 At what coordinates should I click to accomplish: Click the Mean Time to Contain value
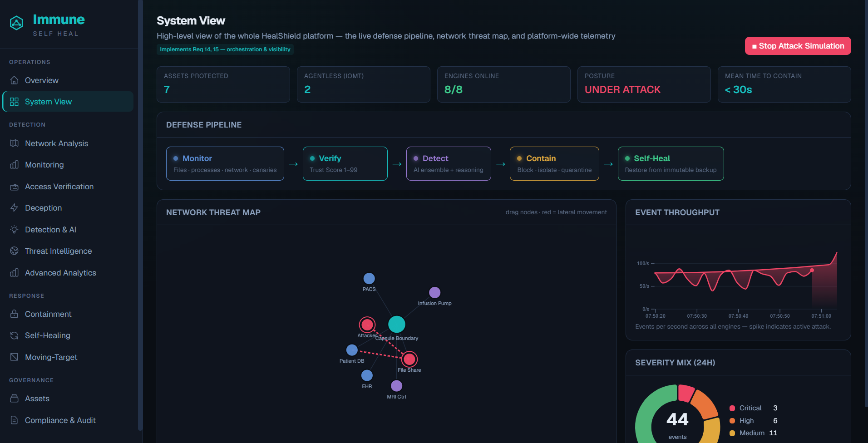[738, 89]
